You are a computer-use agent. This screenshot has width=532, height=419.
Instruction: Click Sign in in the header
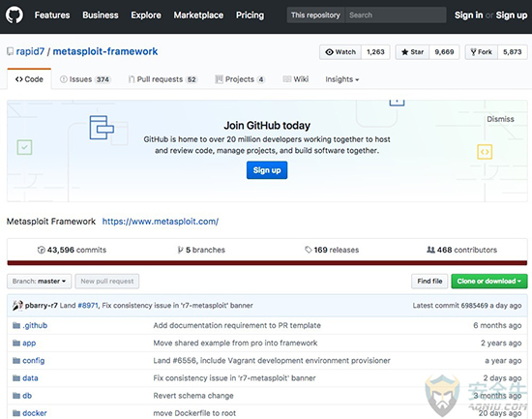[468, 15]
